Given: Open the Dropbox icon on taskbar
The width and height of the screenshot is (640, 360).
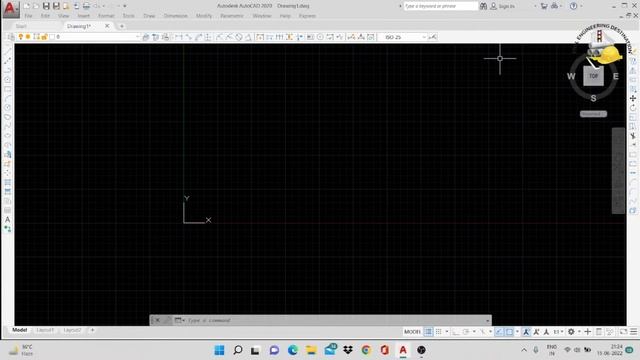Looking at the screenshot, I should (348, 350).
